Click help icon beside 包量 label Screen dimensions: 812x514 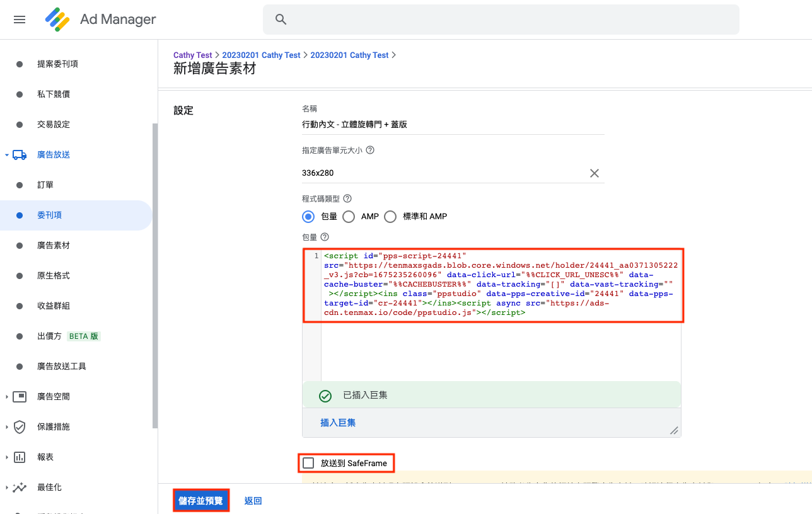(325, 237)
